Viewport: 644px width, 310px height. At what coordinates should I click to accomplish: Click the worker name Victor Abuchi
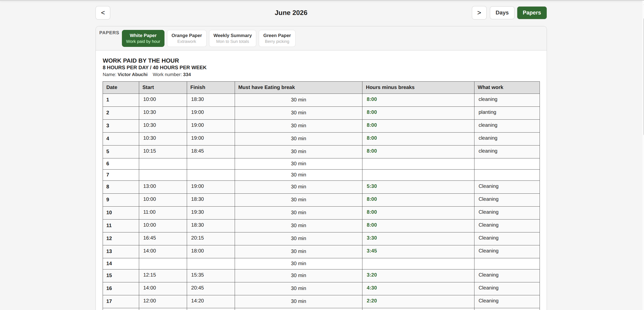pyautogui.click(x=133, y=75)
